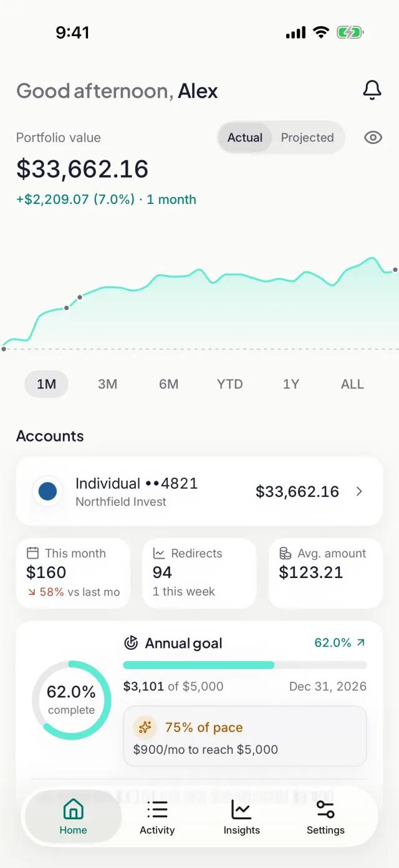The width and height of the screenshot is (399, 868).
Task: Click the Good afternoon, Alex greeting
Action: (x=117, y=91)
